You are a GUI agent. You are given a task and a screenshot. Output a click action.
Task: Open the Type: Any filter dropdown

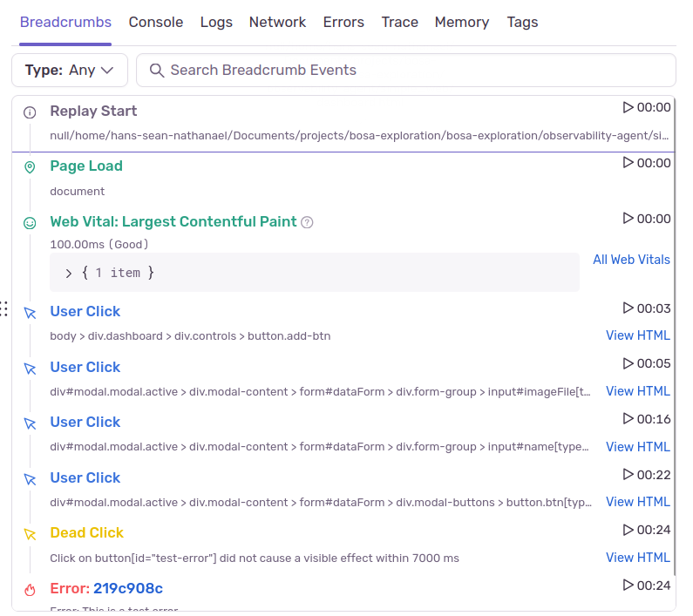[x=70, y=71]
